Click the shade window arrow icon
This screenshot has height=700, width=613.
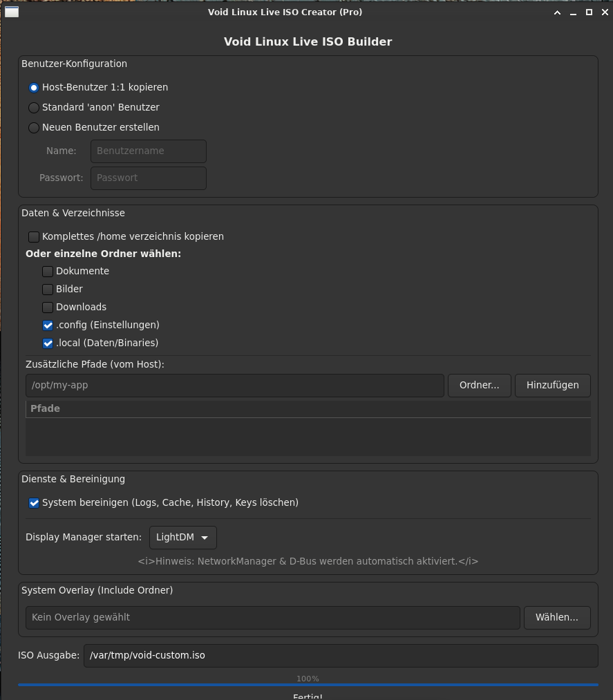coord(558,12)
